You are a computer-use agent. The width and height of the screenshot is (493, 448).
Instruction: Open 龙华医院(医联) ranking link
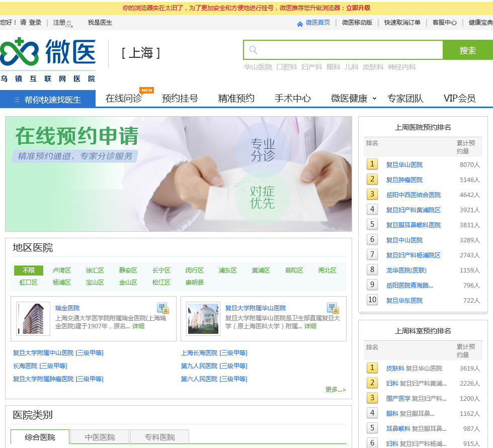406,270
